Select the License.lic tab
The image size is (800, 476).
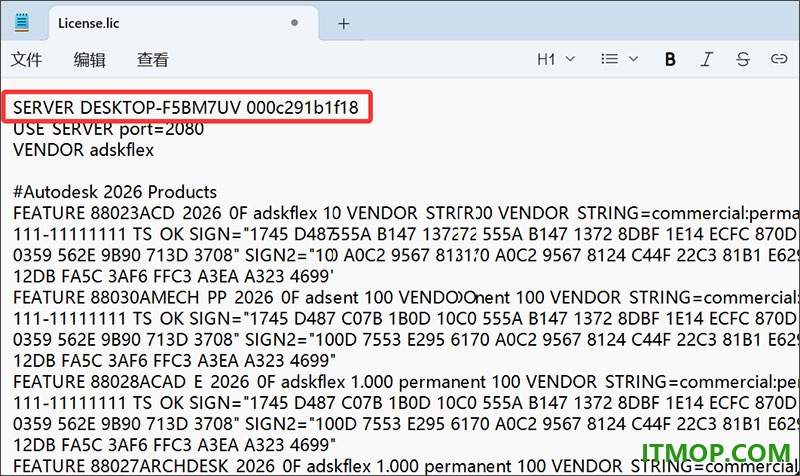(x=184, y=23)
